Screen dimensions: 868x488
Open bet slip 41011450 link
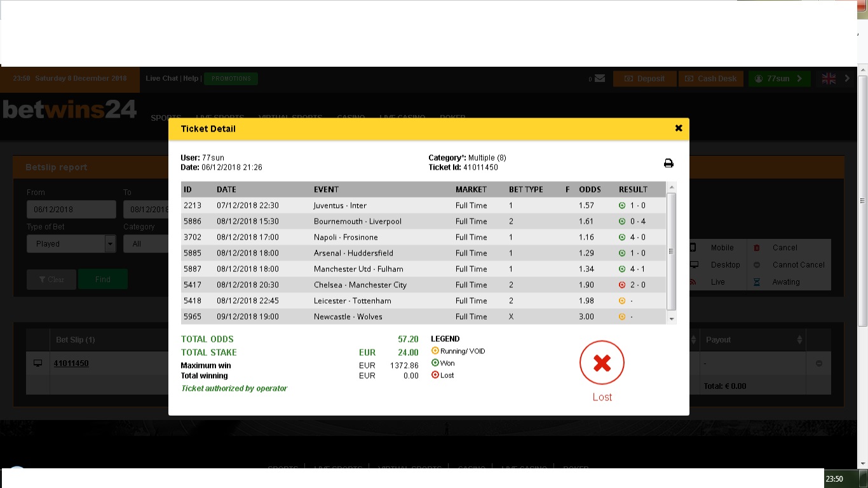pyautogui.click(x=71, y=363)
